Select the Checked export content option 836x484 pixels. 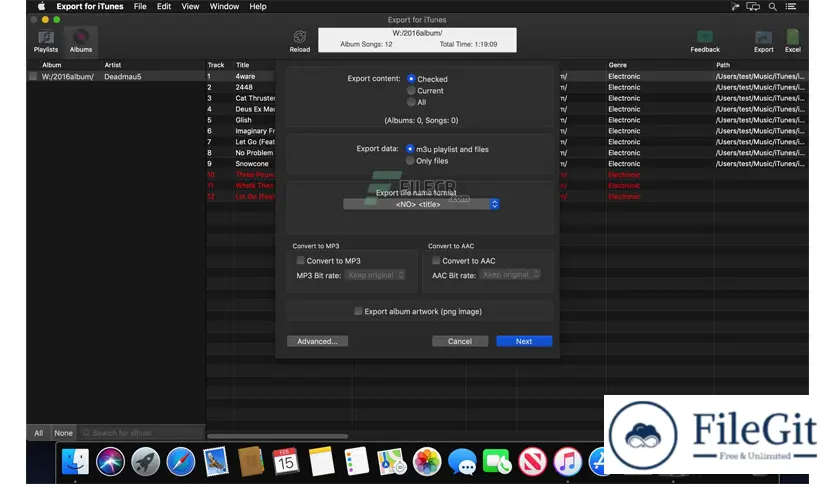point(411,79)
